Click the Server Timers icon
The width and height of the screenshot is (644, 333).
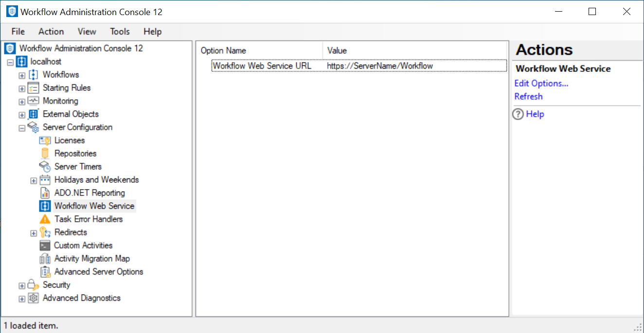point(45,167)
